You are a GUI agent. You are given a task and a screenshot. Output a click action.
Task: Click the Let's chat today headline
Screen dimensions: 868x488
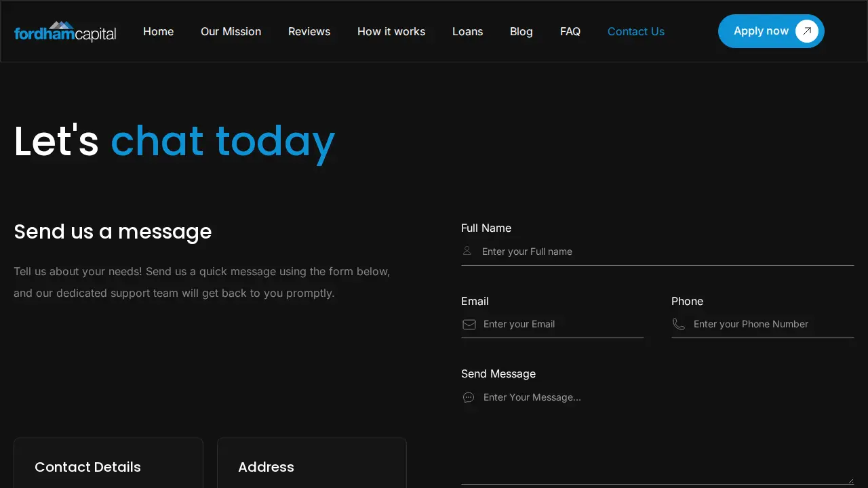174,142
